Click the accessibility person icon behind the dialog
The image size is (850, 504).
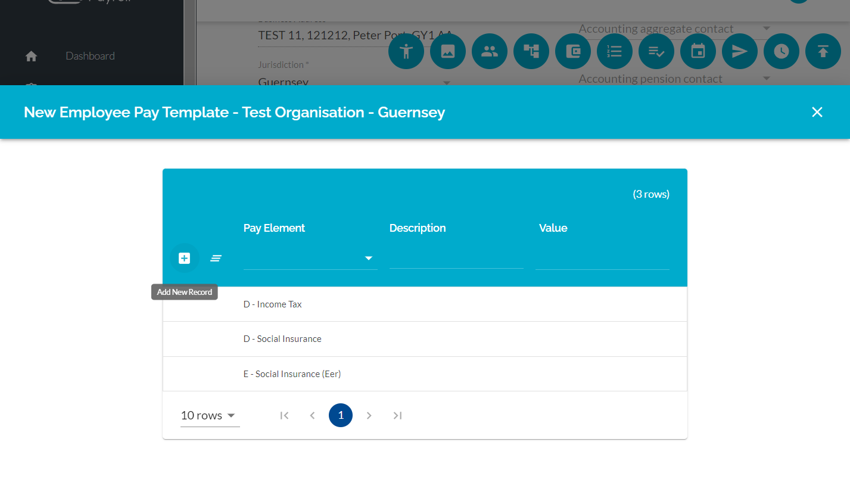[x=406, y=51]
